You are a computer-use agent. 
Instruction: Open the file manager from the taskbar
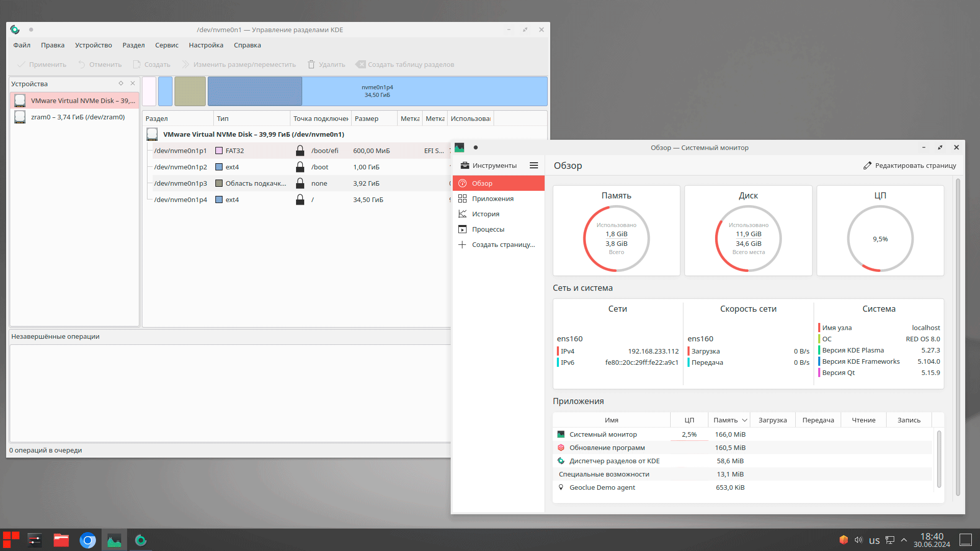click(61, 540)
